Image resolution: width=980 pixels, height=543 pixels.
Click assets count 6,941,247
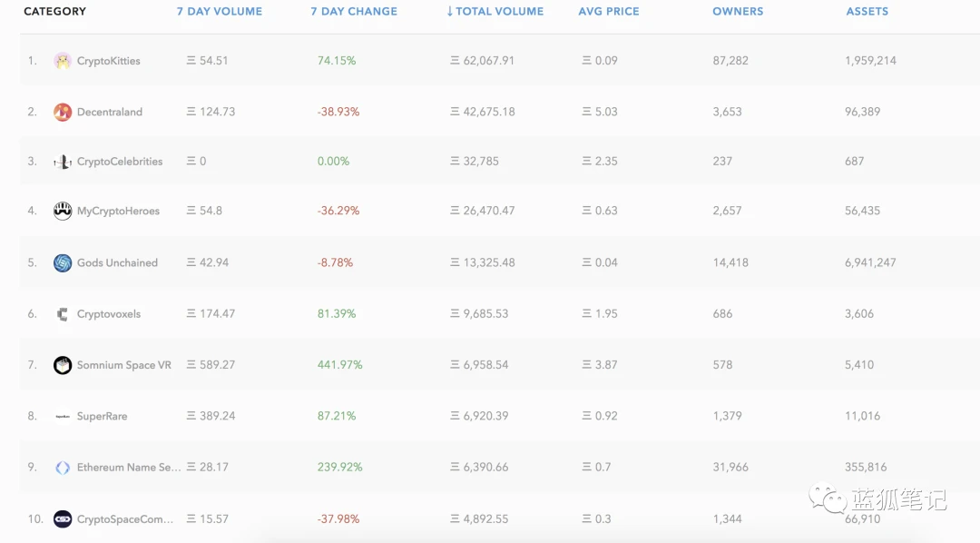point(870,262)
